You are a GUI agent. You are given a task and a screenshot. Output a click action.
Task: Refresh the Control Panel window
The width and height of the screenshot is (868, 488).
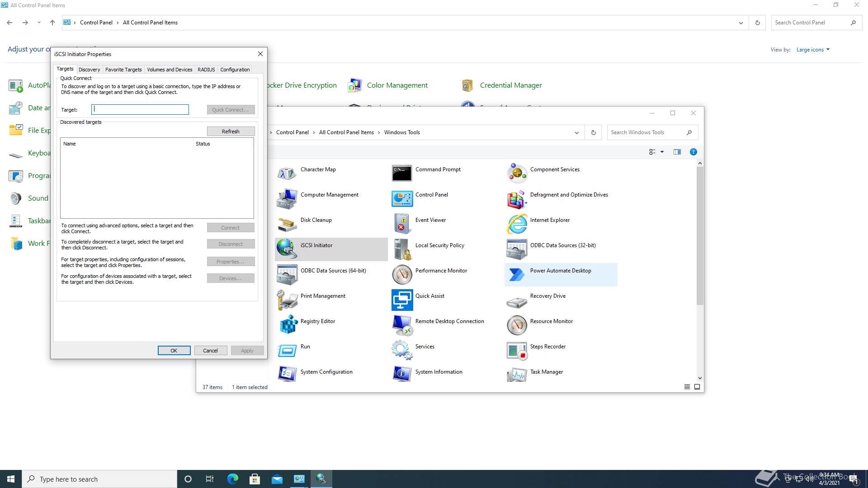click(x=757, y=23)
